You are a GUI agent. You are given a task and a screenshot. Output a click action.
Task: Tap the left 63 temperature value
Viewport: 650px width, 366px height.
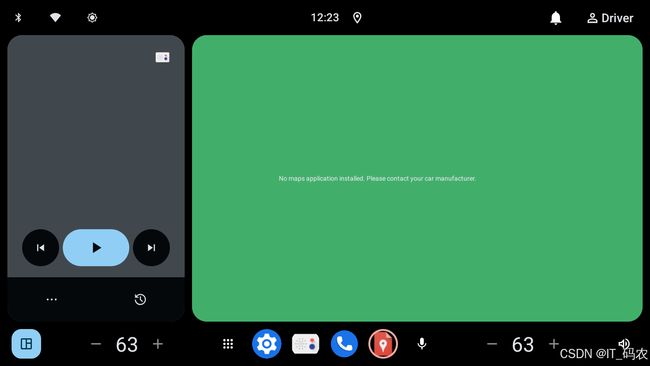[127, 344]
